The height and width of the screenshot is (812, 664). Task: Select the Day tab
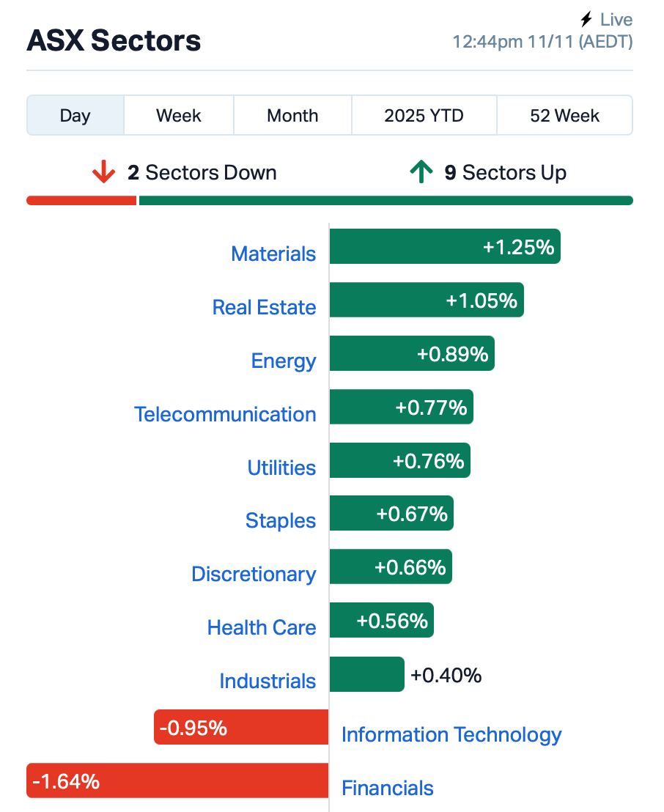coord(75,116)
